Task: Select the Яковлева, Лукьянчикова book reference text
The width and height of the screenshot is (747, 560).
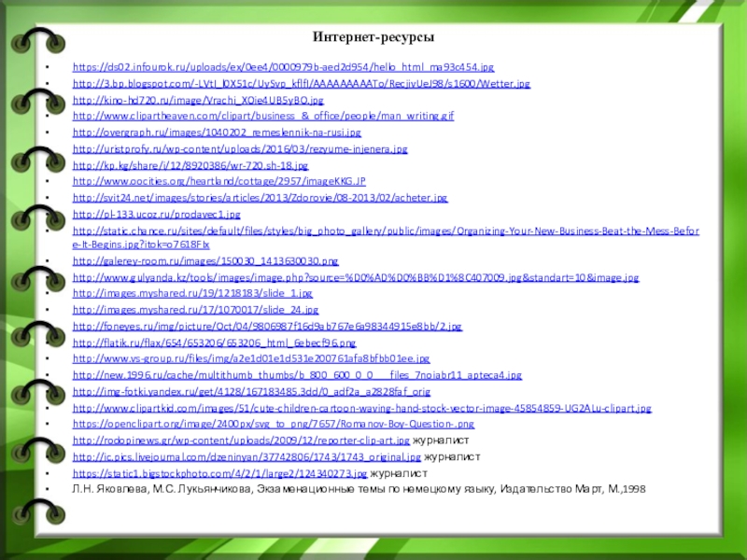Action: point(359,489)
